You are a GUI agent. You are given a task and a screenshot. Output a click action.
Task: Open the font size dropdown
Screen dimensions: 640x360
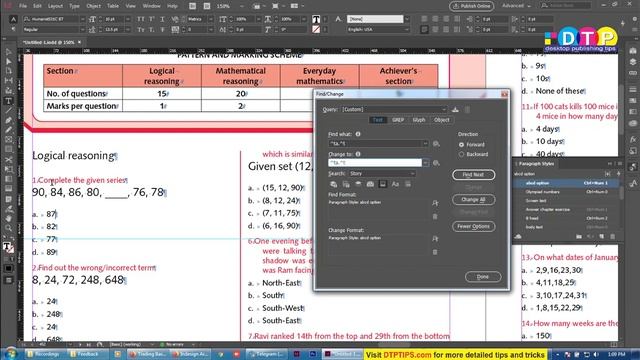(127, 19)
